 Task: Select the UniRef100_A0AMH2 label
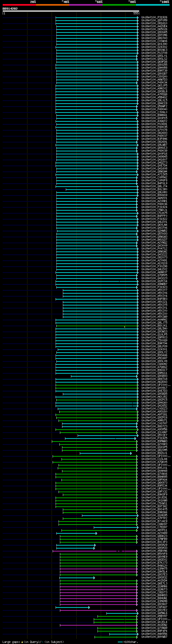coord(154,320)
